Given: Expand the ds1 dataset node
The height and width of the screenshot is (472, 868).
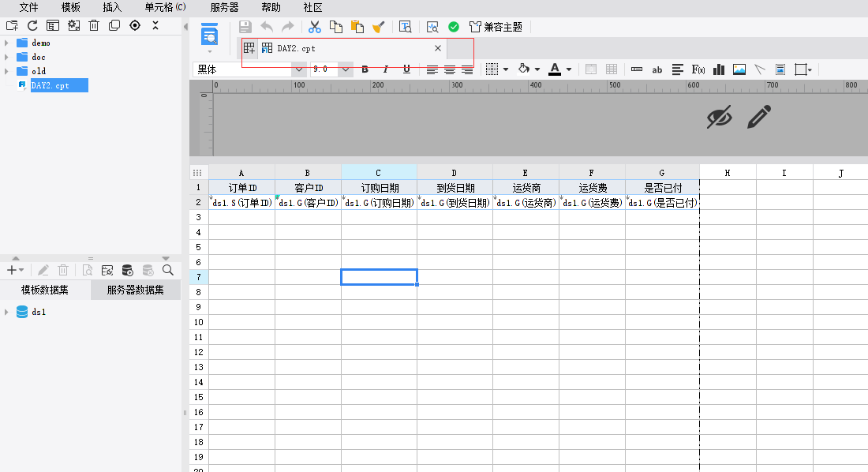Looking at the screenshot, I should coord(7,312).
